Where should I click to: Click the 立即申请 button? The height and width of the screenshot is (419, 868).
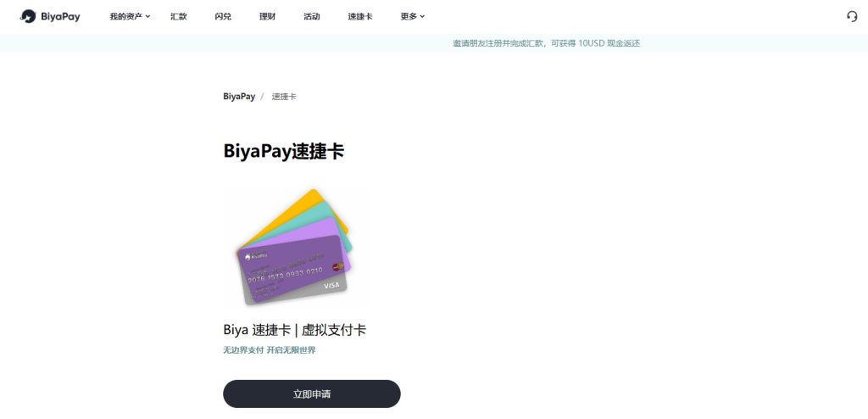tap(312, 394)
